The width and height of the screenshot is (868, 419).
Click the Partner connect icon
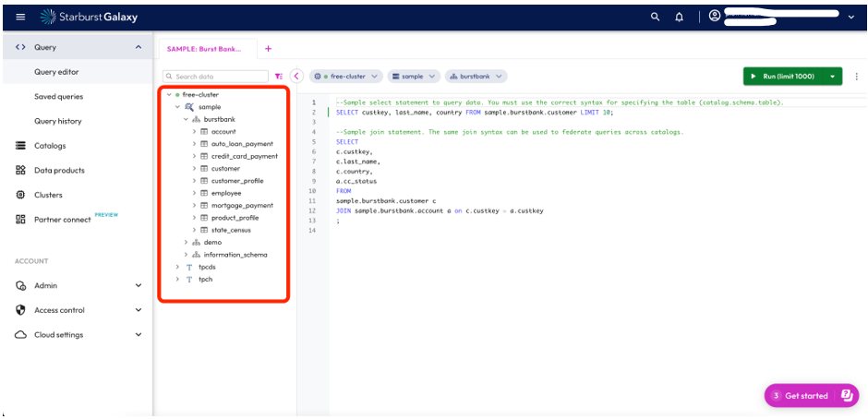coord(20,219)
